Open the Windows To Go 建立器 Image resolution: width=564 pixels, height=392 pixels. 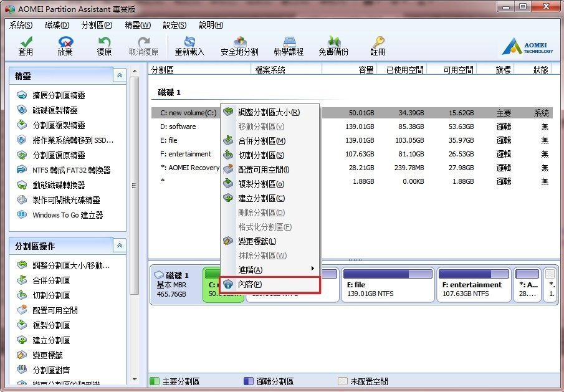(60, 215)
